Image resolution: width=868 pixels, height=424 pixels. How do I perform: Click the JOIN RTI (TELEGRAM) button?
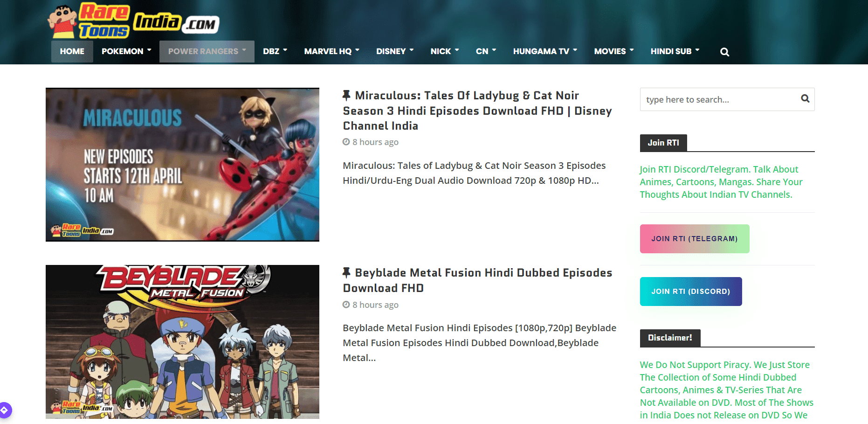(x=695, y=239)
